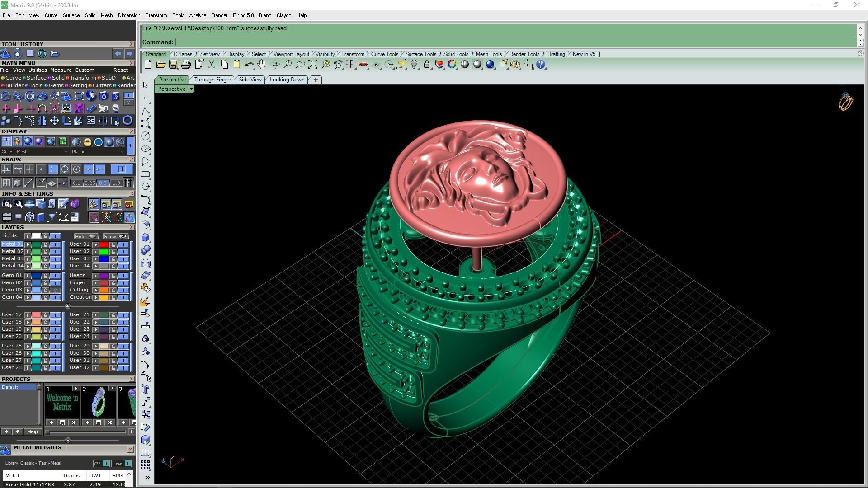
Task: Select the Rectangle tool in side toolbar
Action: coord(146,174)
